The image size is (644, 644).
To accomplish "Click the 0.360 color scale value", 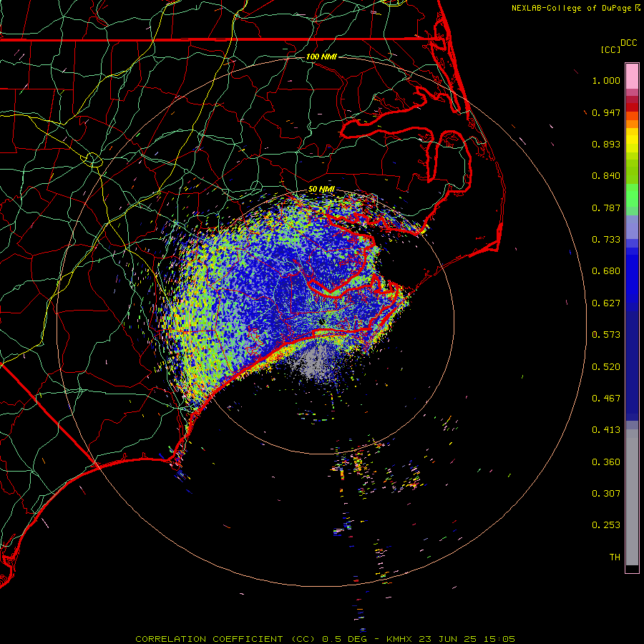I will (x=606, y=462).
